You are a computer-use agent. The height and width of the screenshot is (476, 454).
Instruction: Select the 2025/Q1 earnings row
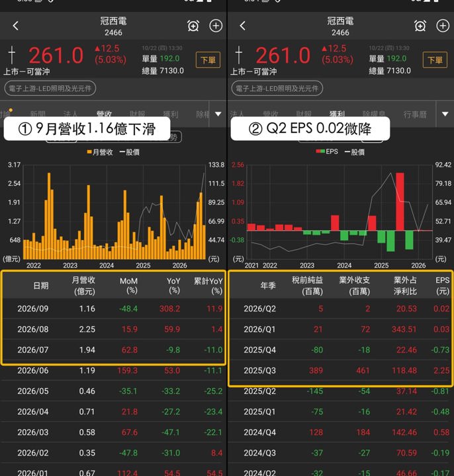[340, 412]
